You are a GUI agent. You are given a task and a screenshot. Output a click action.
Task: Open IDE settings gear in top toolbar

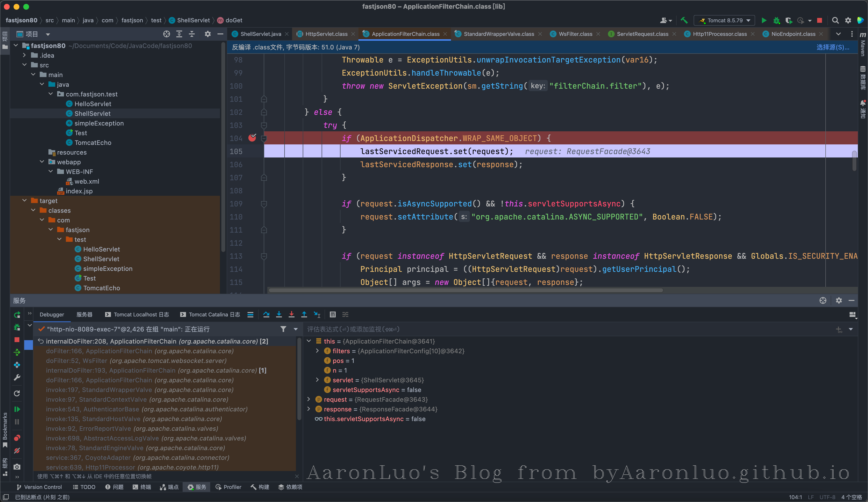tap(848, 20)
